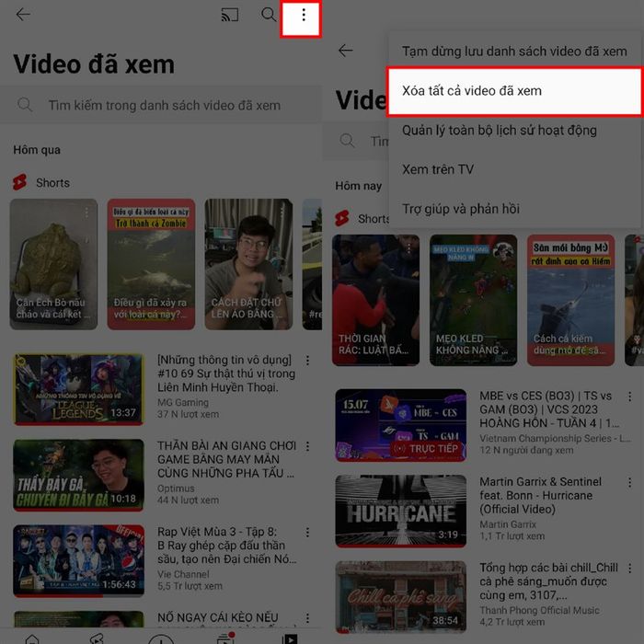Open the three-dot overflow menu in left header
Screen dimensions: 644x644
click(304, 16)
